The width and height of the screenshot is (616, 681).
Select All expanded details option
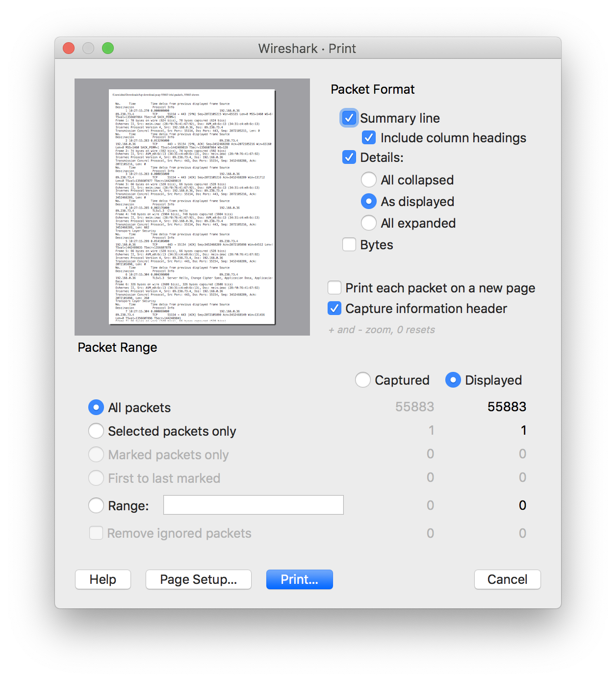pos(369,223)
